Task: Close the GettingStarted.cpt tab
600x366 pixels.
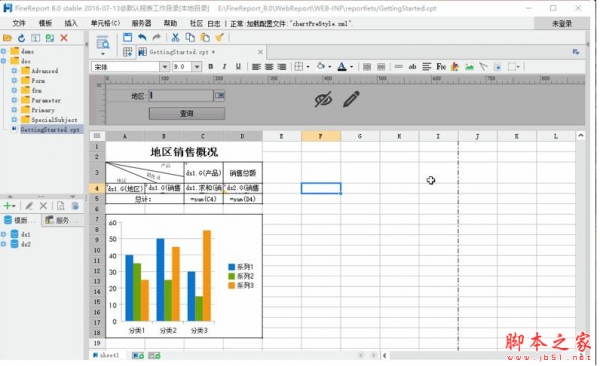Action: [260, 52]
